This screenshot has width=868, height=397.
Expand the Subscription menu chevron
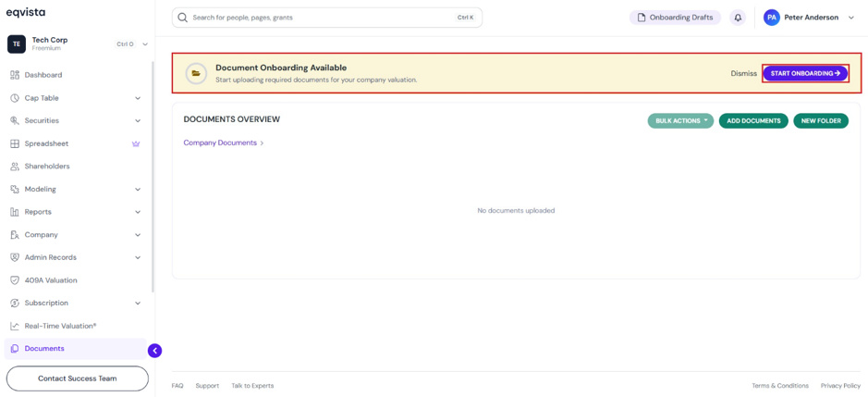(x=138, y=304)
